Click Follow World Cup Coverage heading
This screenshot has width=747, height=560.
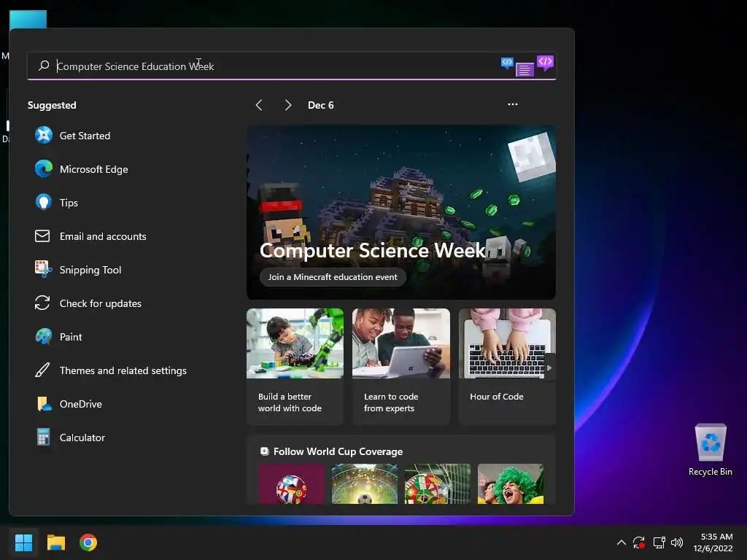pos(338,451)
